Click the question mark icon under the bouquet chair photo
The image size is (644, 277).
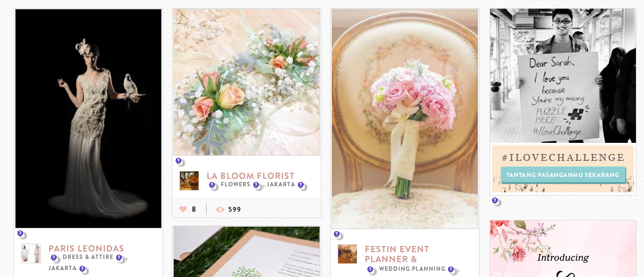tap(338, 235)
